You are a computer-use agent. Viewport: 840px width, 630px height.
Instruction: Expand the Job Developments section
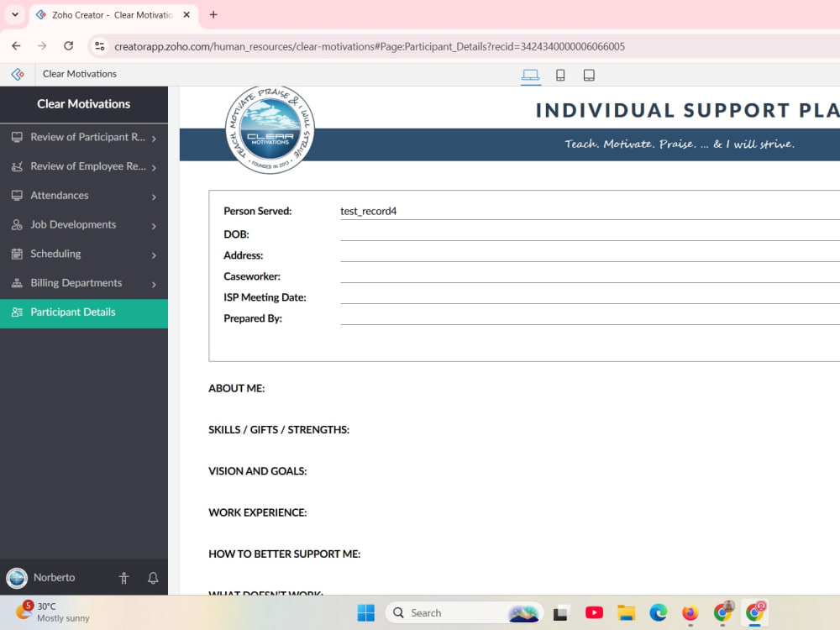pyautogui.click(x=155, y=226)
